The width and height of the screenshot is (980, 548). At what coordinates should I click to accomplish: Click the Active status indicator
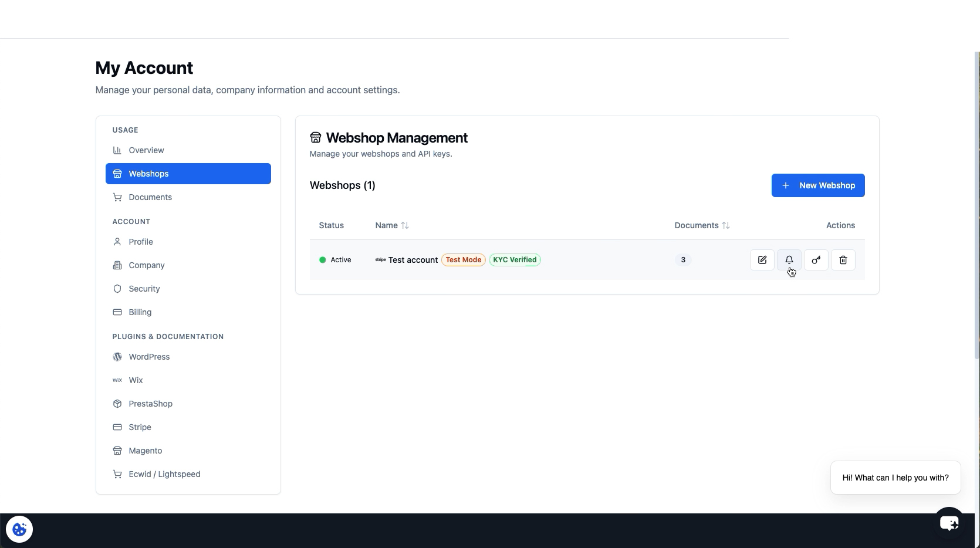click(335, 260)
